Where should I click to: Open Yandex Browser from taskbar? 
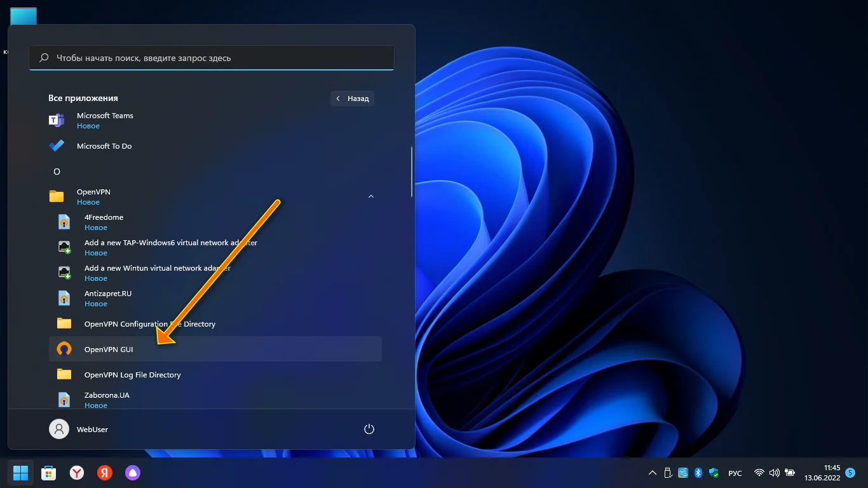coord(76,472)
